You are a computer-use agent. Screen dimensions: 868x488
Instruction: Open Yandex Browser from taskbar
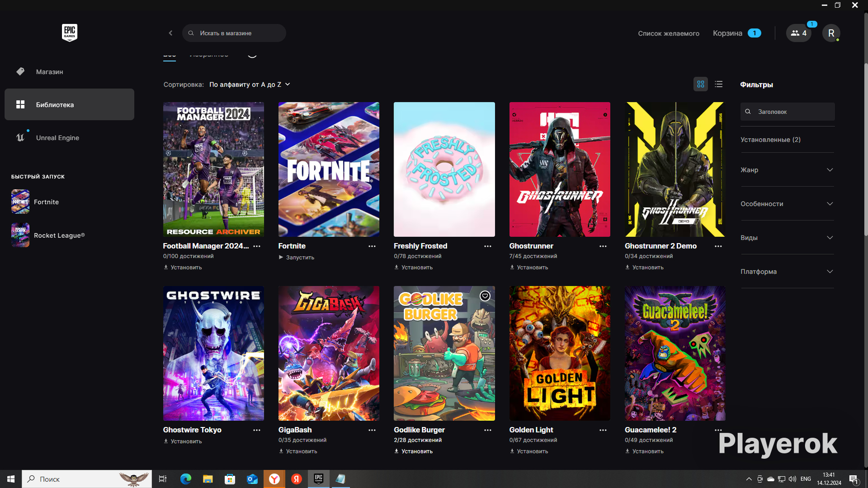(x=274, y=479)
